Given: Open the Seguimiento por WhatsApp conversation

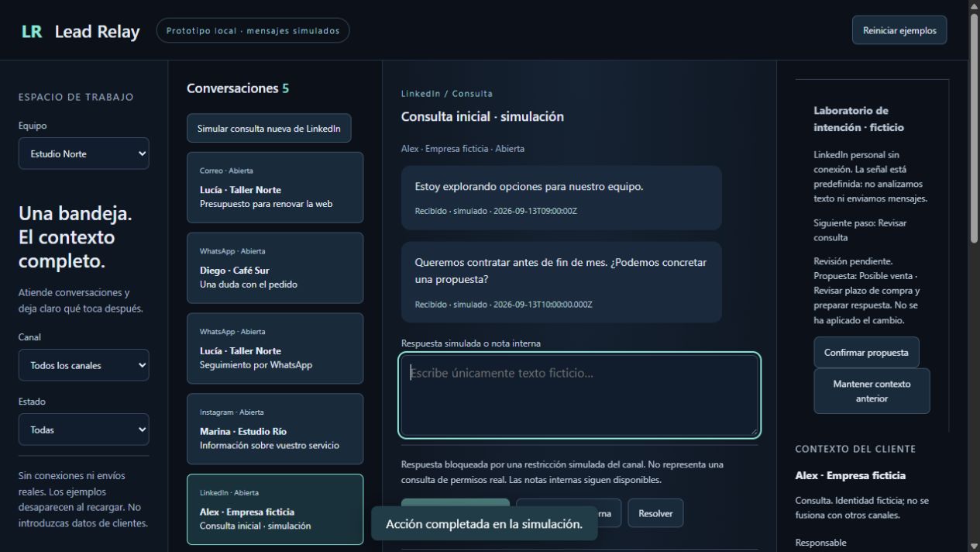Looking at the screenshot, I should click(x=275, y=350).
